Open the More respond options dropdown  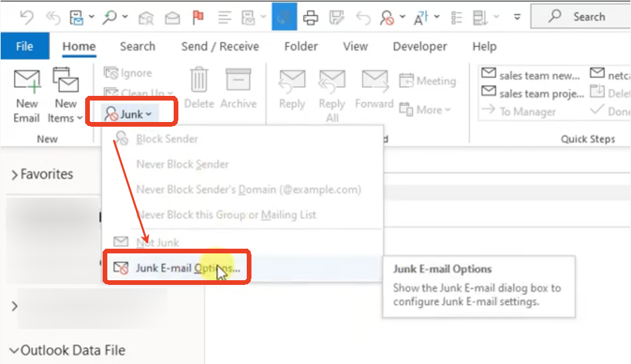point(425,109)
